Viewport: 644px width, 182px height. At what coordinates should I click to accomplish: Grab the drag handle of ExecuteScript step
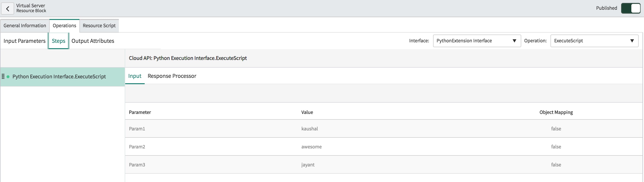(3, 76)
